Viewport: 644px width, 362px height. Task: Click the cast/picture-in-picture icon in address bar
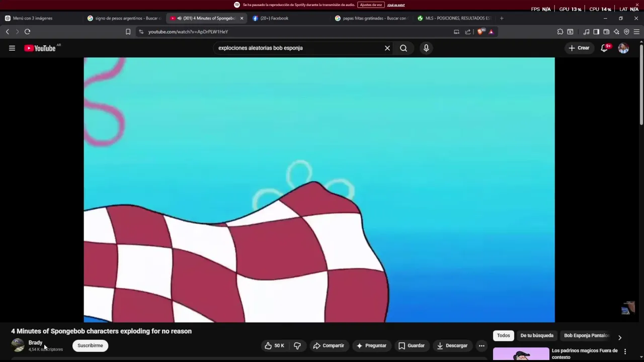point(456,32)
